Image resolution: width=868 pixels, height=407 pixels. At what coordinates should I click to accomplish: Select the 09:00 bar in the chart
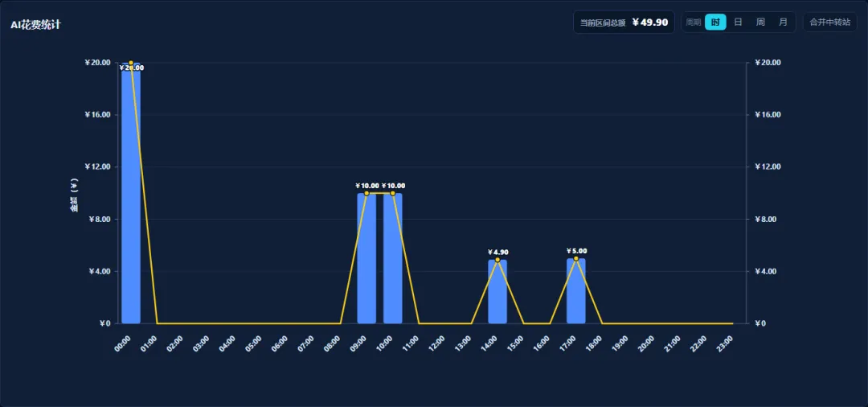[x=366, y=258]
